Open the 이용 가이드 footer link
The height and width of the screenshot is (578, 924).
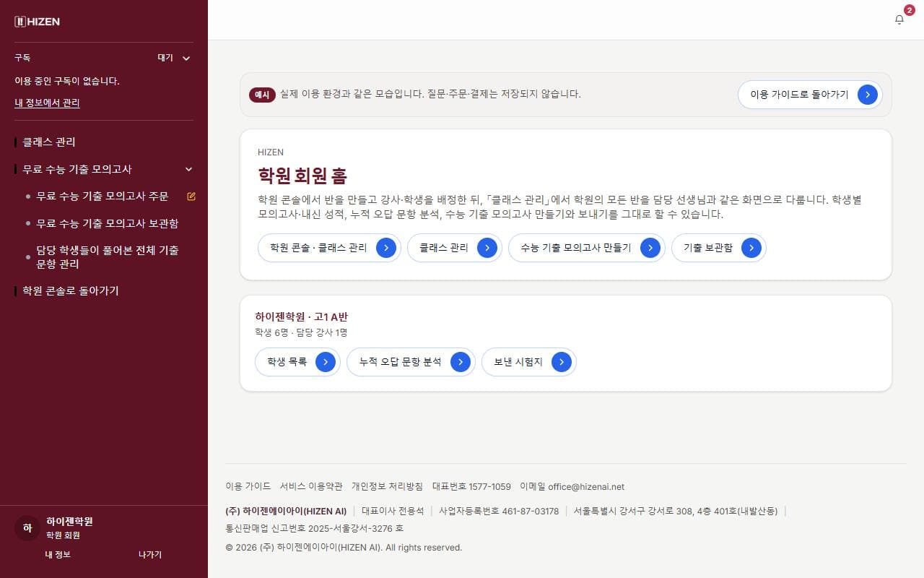click(x=248, y=486)
